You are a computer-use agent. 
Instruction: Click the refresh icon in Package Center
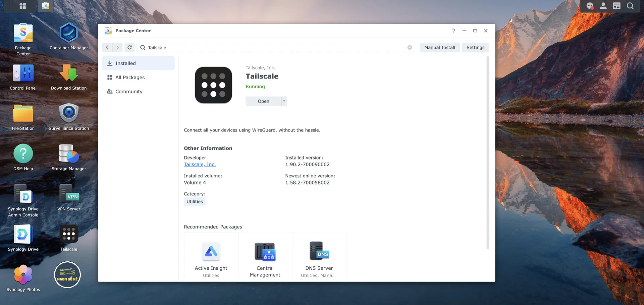pyautogui.click(x=129, y=47)
